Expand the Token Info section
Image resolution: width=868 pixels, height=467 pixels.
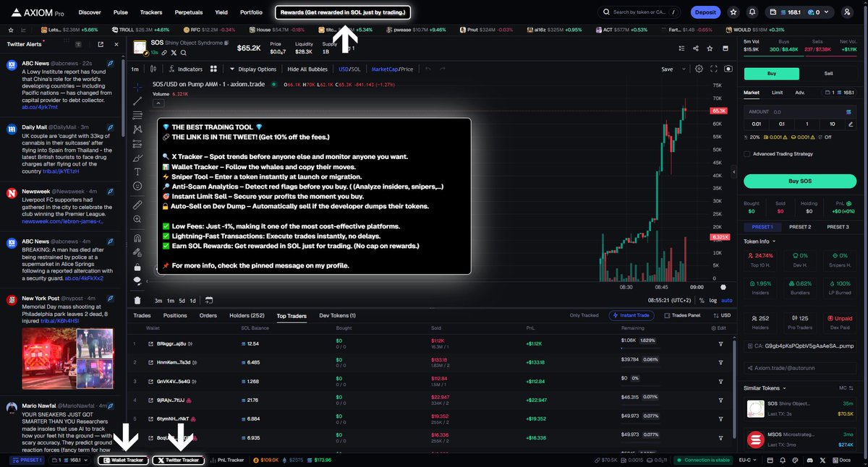(759, 241)
